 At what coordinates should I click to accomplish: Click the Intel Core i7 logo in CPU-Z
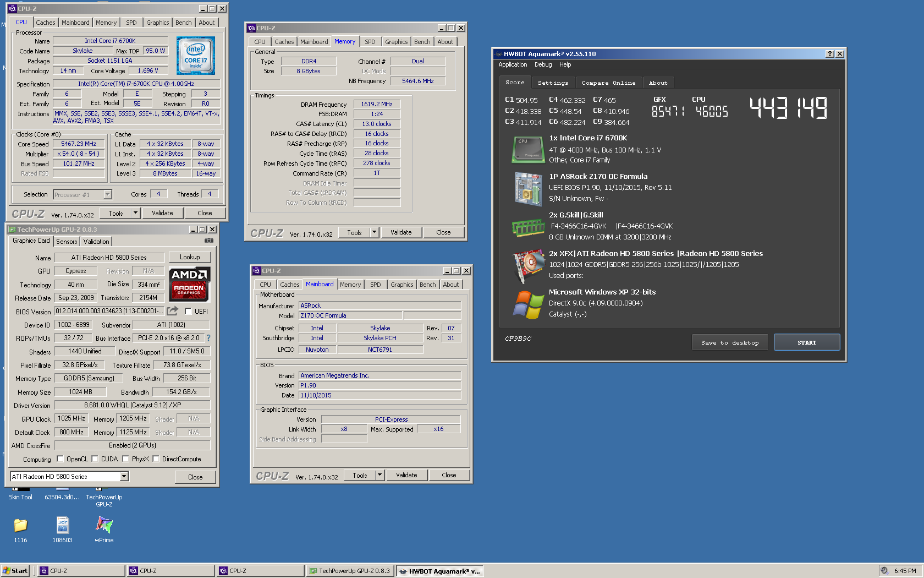click(x=196, y=56)
